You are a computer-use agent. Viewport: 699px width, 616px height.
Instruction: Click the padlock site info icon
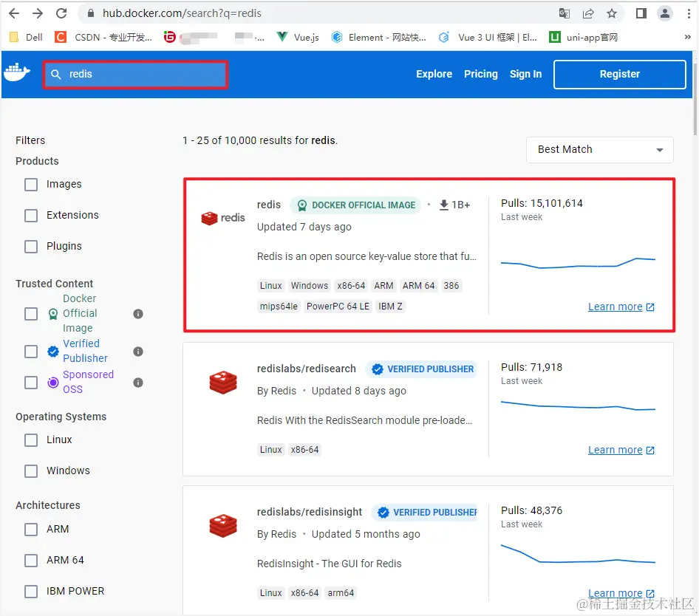pyautogui.click(x=91, y=13)
